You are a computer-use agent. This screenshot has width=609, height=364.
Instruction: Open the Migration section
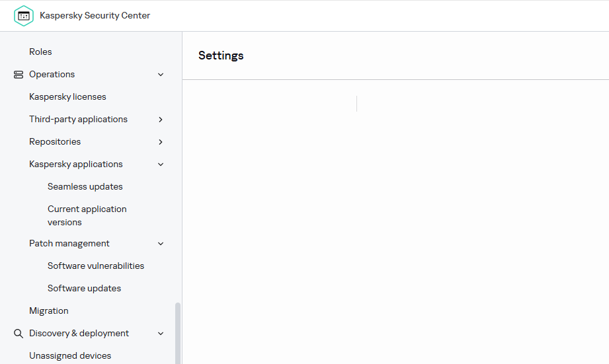pyautogui.click(x=49, y=310)
